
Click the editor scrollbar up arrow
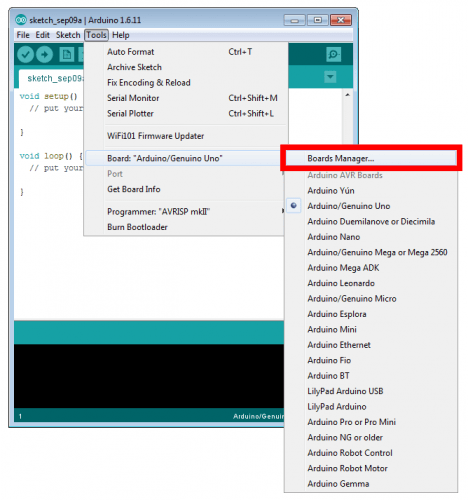pos(347,95)
